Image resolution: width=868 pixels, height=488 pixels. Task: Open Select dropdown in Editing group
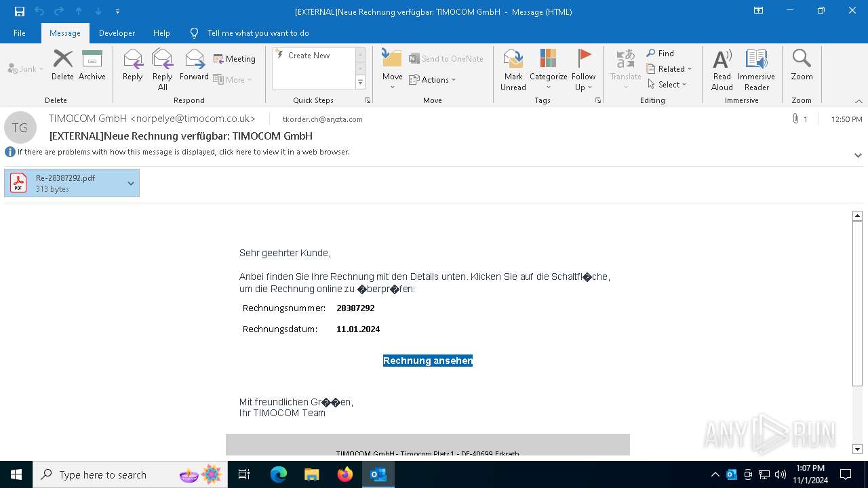pyautogui.click(x=667, y=85)
